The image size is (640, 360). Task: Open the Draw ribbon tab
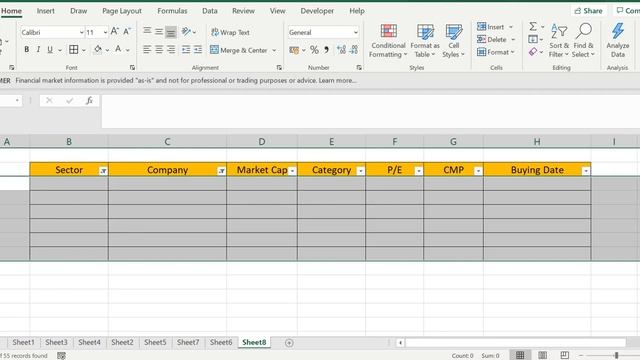tap(78, 11)
